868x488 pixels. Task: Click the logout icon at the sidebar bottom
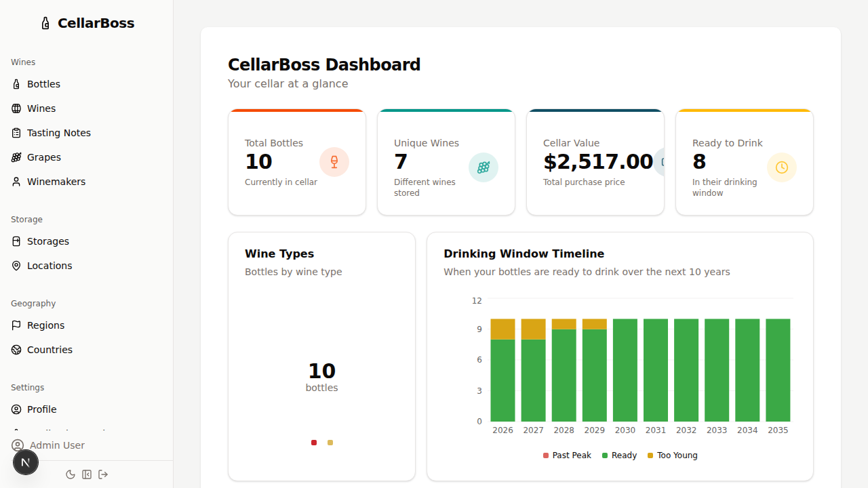pyautogui.click(x=103, y=474)
